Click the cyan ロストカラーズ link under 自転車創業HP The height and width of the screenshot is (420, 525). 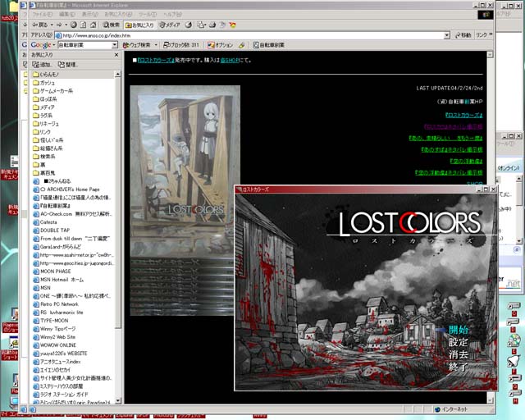click(x=463, y=115)
